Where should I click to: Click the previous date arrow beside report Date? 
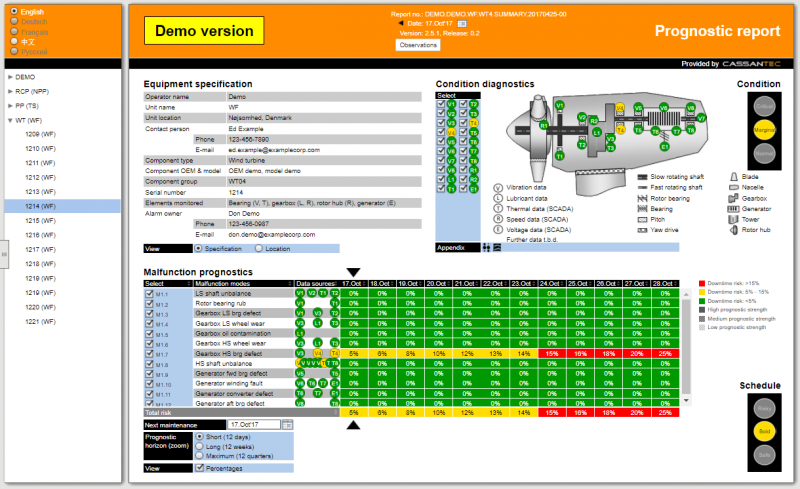[400, 23]
